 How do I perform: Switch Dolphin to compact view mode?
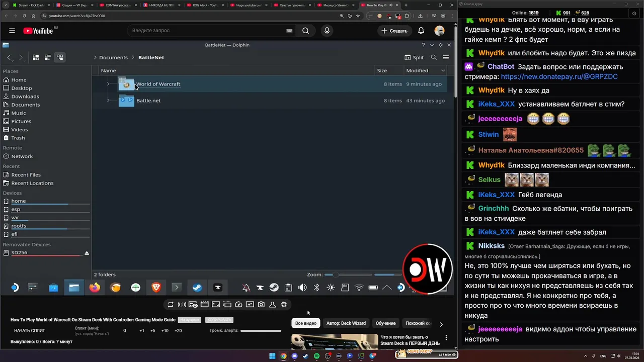(x=48, y=57)
